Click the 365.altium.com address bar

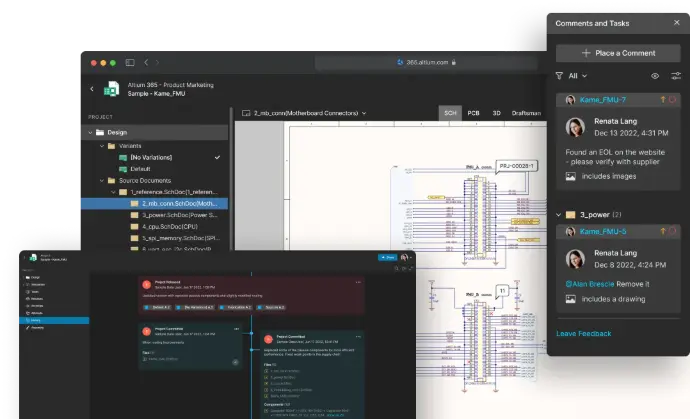[426, 62]
